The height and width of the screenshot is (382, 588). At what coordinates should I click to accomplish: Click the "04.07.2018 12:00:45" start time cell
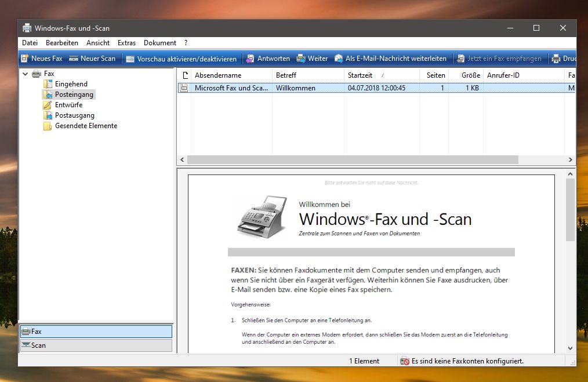(376, 88)
